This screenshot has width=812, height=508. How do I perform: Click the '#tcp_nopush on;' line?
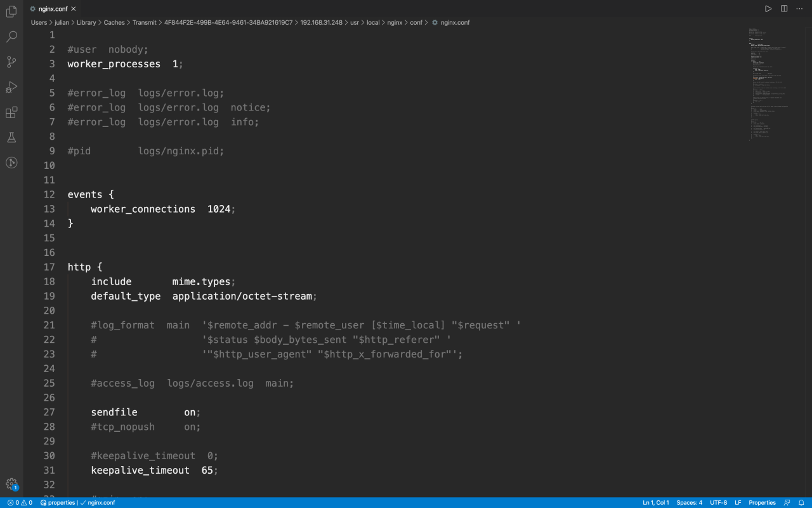point(146,427)
